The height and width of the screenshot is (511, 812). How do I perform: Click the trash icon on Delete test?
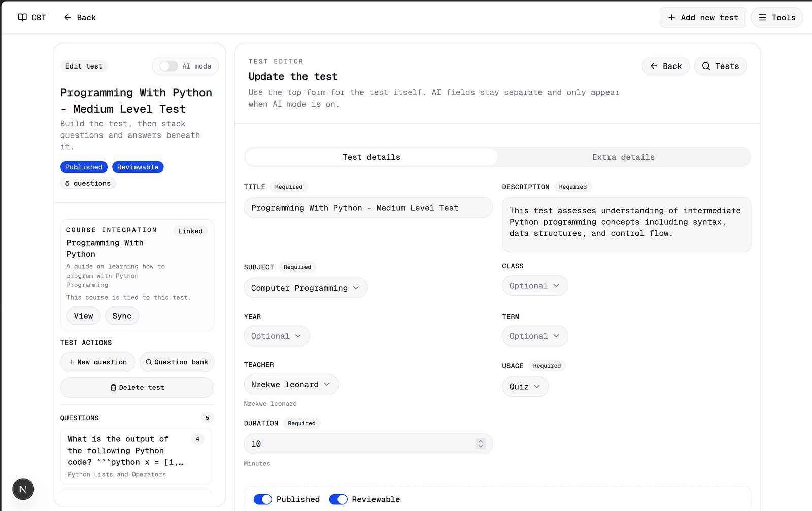click(113, 387)
